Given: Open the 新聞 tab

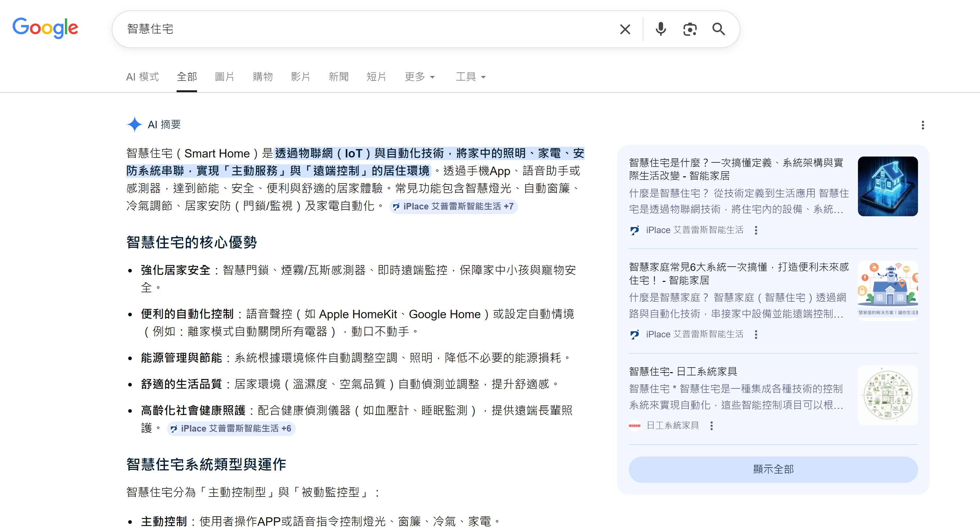Looking at the screenshot, I should [x=338, y=77].
